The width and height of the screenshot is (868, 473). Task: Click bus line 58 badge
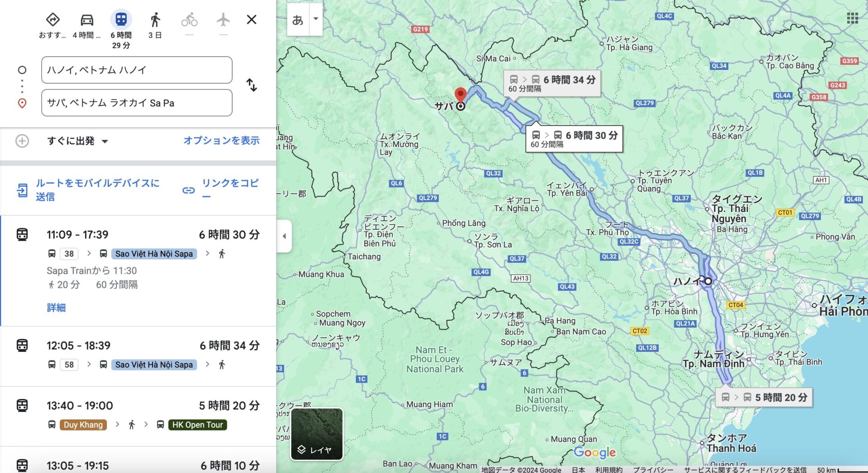[69, 365]
